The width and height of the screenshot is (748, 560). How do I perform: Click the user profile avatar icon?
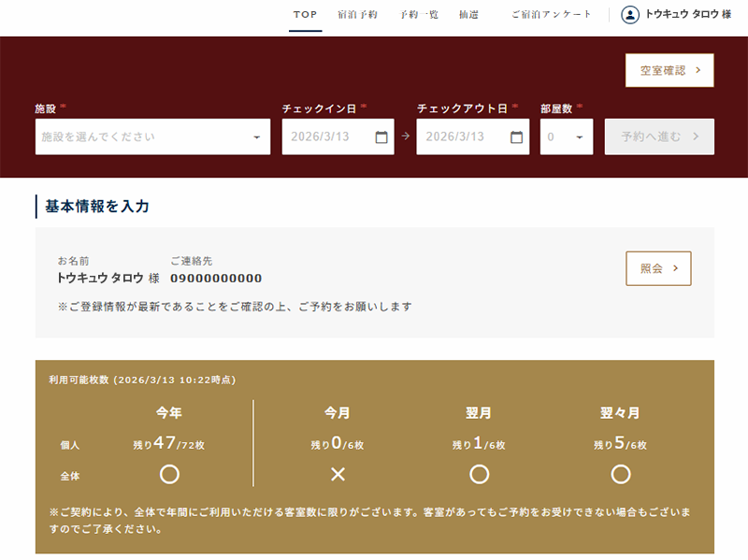point(630,14)
